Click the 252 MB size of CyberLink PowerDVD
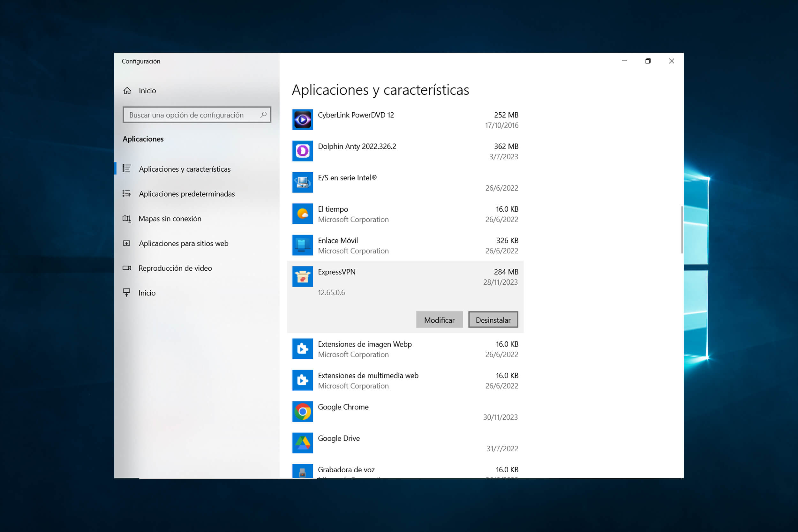The height and width of the screenshot is (532, 798). pos(506,115)
